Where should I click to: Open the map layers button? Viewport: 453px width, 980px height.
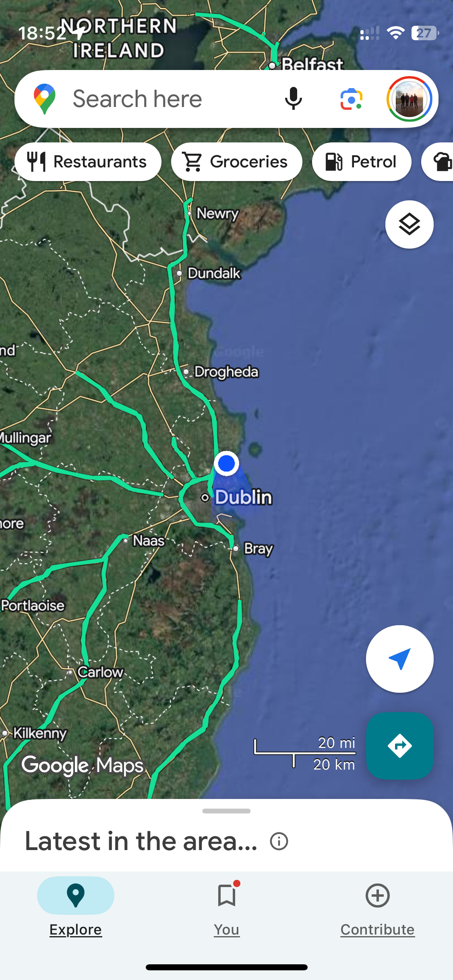[x=409, y=224]
